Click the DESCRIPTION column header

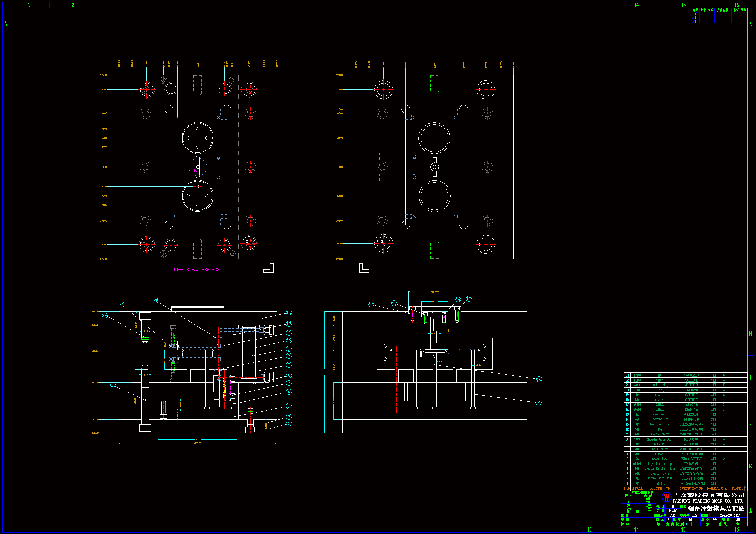coord(660,488)
